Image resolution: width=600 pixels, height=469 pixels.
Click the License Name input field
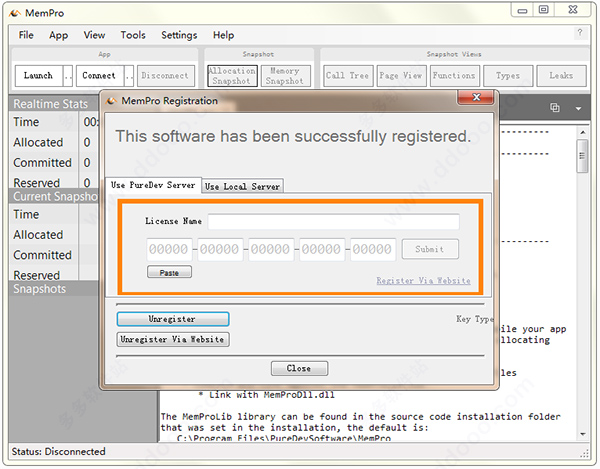(x=333, y=221)
